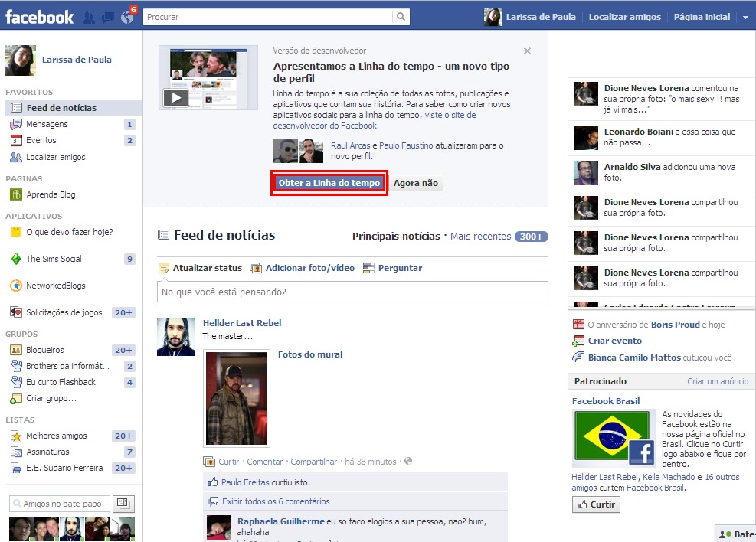Select Feed de notícias in sidebar

[x=74, y=108]
